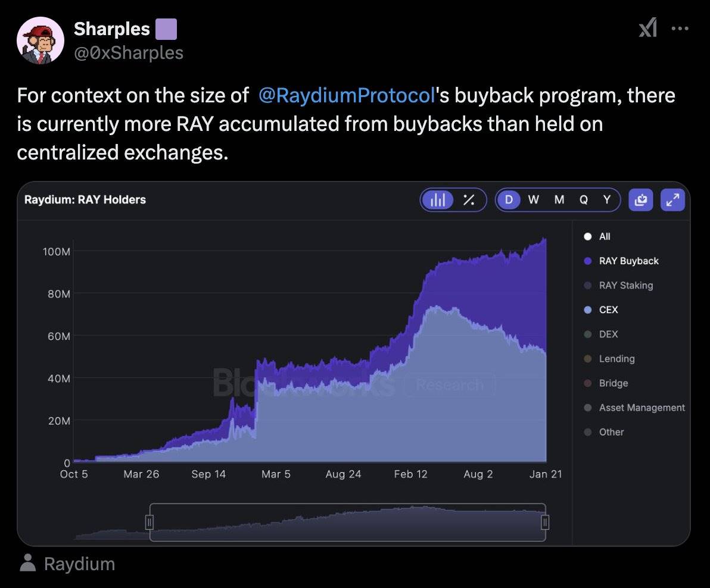Screen dimensions: 710x588
Task: Click the left range slider handle
Action: [150, 523]
